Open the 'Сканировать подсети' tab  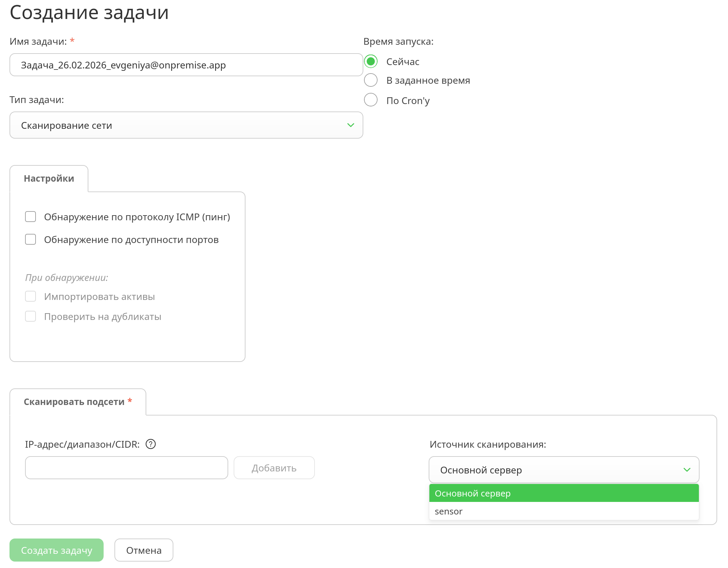[78, 402]
